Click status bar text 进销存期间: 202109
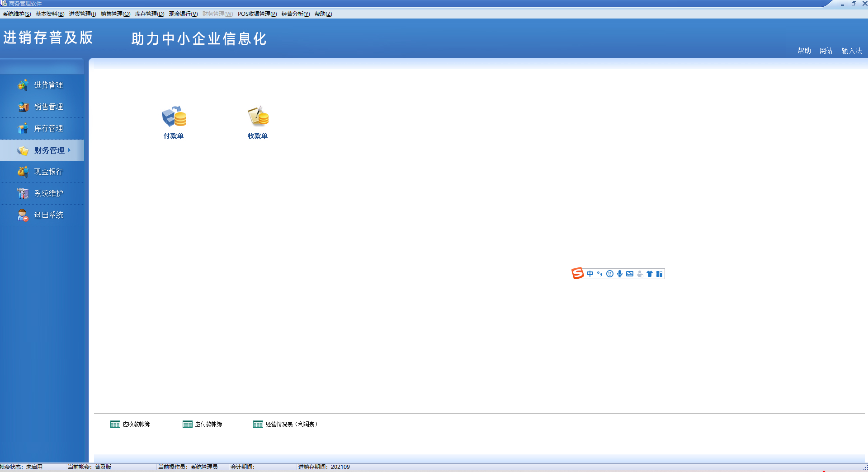 (x=324, y=467)
